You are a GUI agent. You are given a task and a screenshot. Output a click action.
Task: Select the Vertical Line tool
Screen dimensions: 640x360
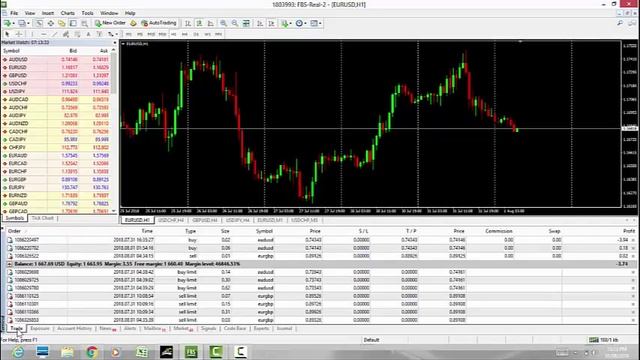[32, 34]
